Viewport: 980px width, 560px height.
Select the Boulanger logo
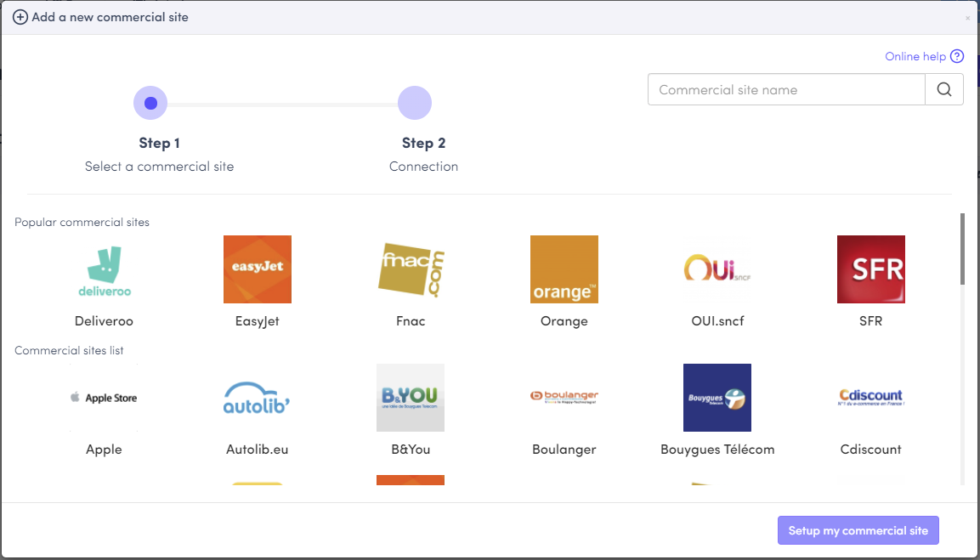[x=564, y=398]
